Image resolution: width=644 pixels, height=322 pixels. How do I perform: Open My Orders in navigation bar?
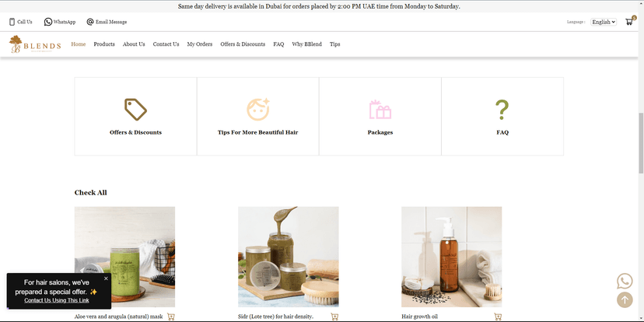[x=199, y=44]
